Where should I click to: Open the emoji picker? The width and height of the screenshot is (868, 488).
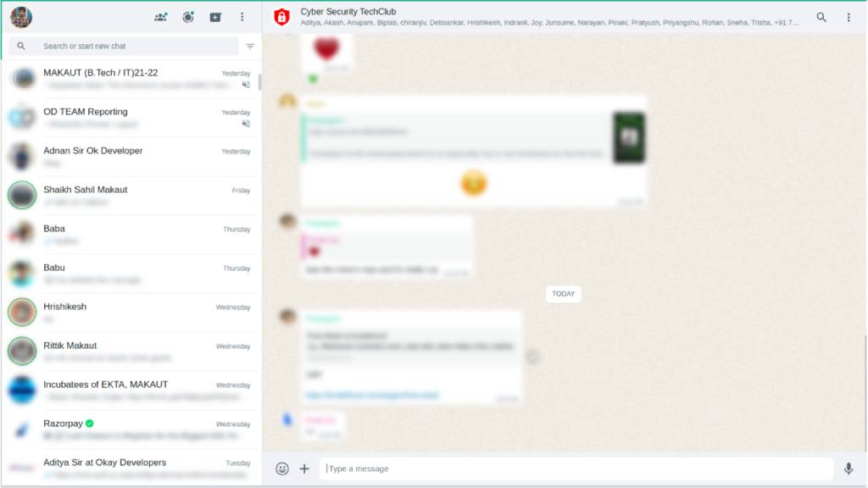[x=282, y=469]
